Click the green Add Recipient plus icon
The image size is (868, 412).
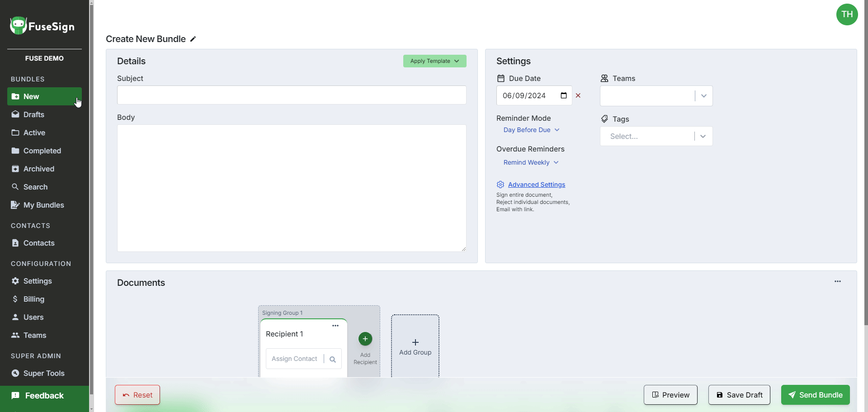(x=365, y=339)
